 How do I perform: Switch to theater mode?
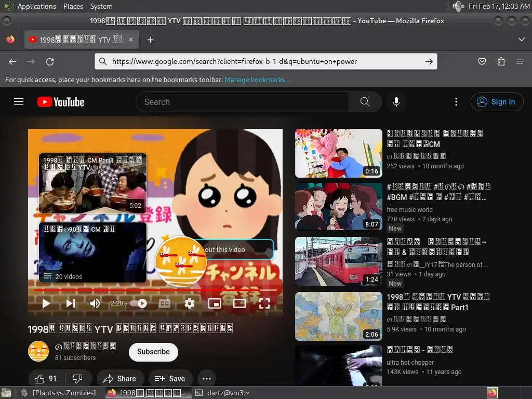point(239,303)
